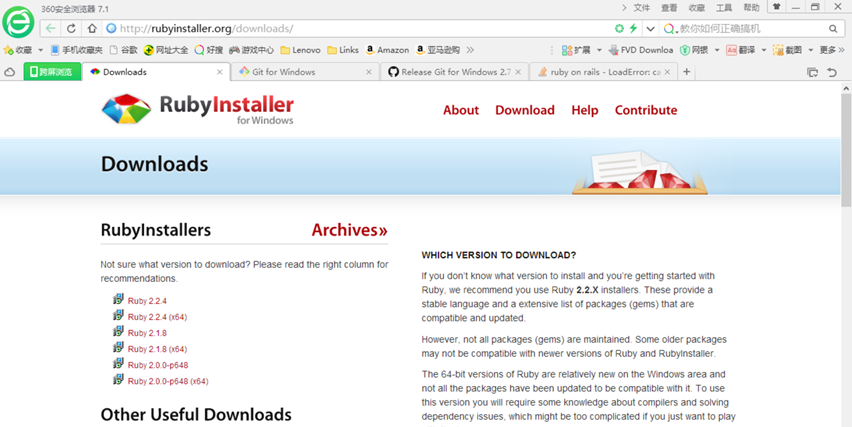Image resolution: width=852 pixels, height=427 pixels.
Task: Reload the page with the refresh icon
Action: click(x=71, y=28)
